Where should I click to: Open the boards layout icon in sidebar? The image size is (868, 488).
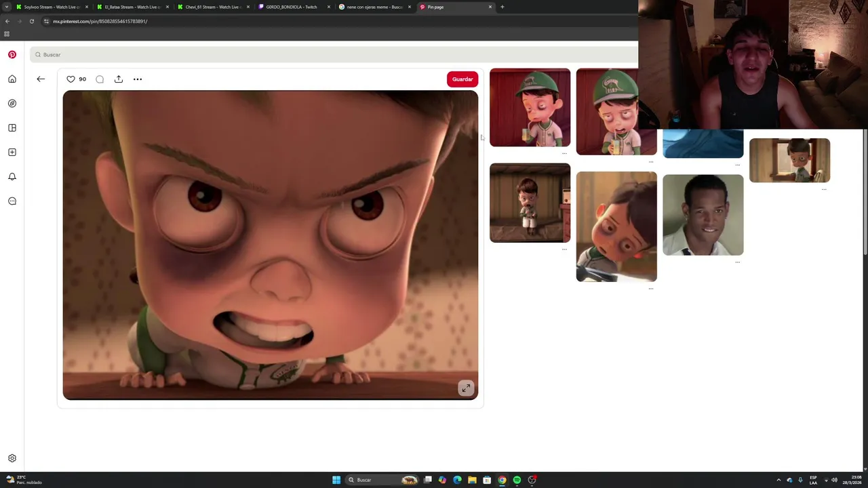coord(12,128)
